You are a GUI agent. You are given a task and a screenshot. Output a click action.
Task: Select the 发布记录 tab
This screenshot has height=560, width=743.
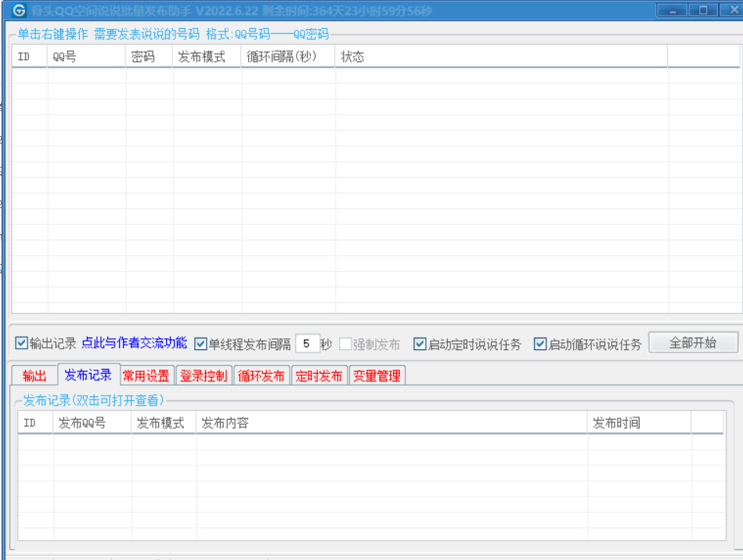click(x=88, y=375)
